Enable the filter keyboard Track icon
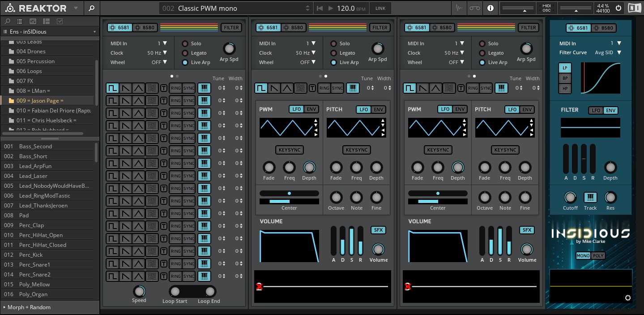 590,198
